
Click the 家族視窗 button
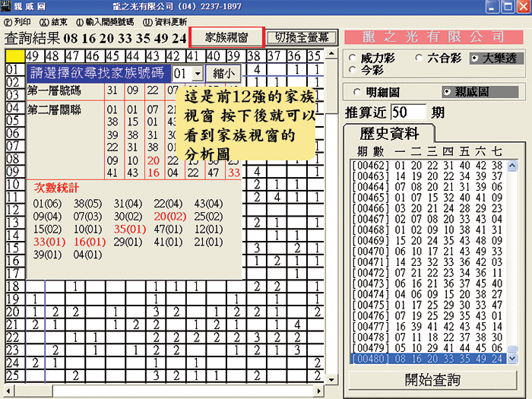[226, 37]
